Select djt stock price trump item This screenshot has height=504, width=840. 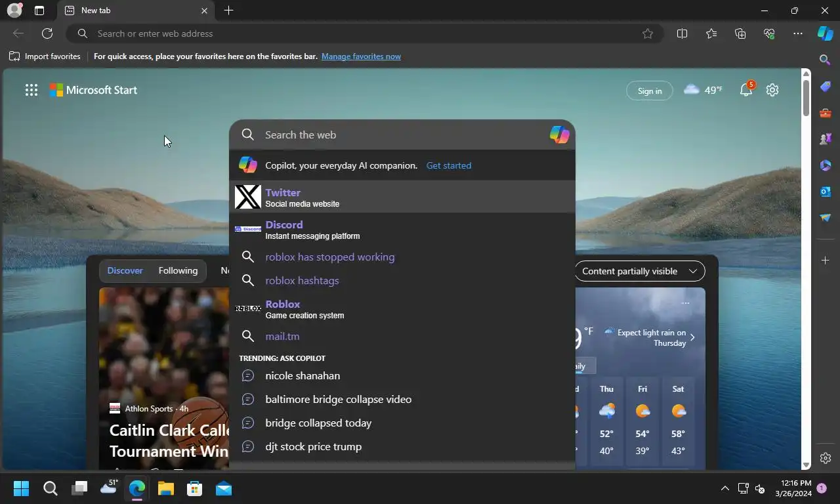click(x=402, y=447)
